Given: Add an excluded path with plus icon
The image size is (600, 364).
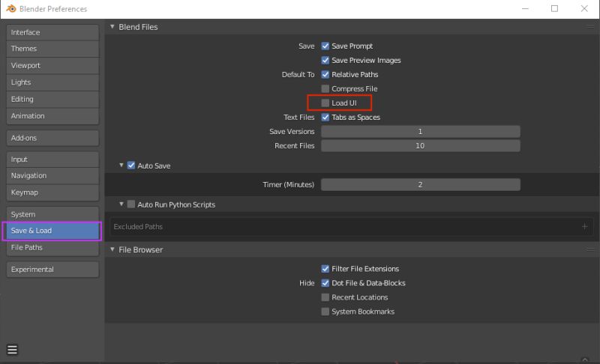Looking at the screenshot, I should [x=584, y=226].
